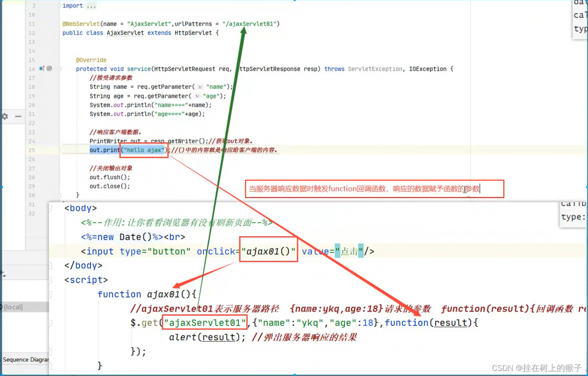588x376 pixels.
Task: Collapse the service method via gutter fold arrow
Action: tap(59, 68)
